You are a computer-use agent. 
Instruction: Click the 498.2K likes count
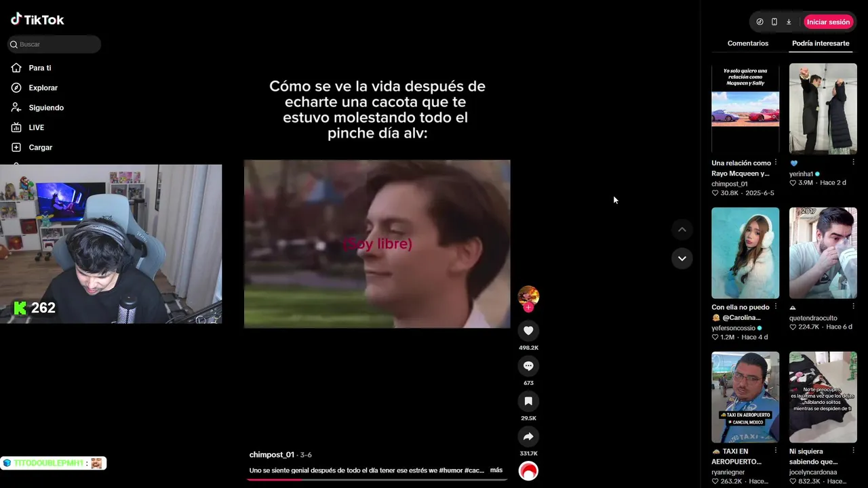pos(528,348)
